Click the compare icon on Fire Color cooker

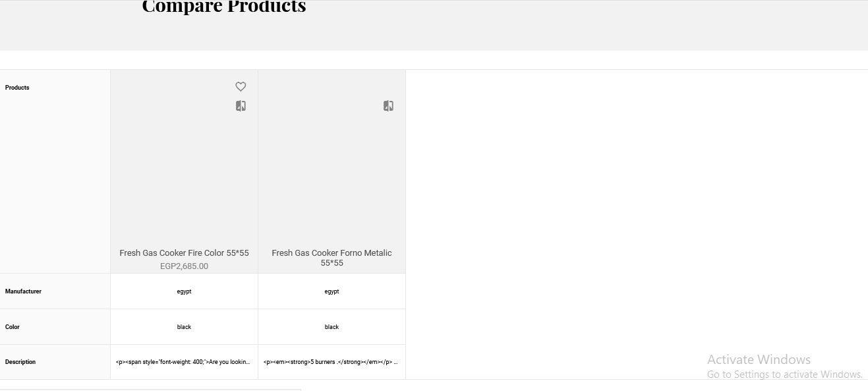click(240, 105)
